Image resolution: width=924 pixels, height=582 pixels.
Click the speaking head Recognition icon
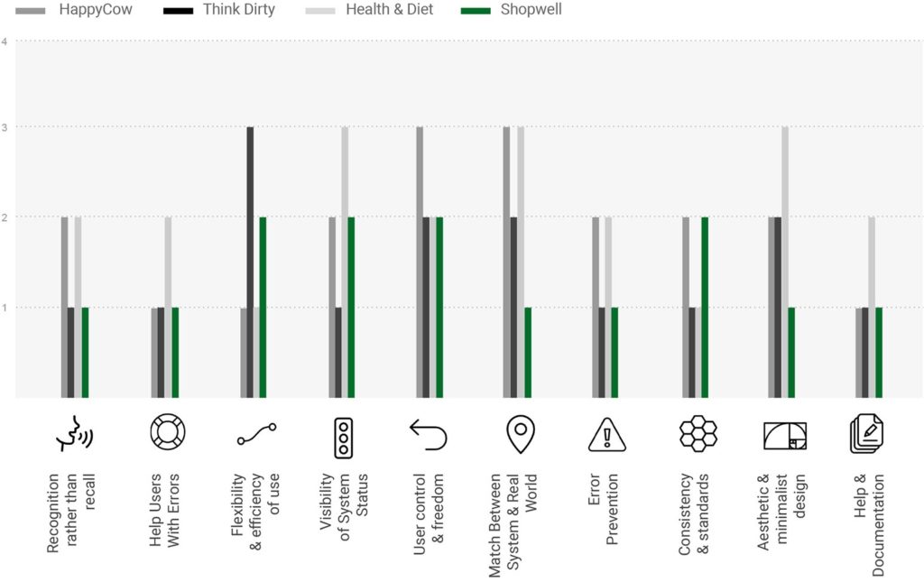pyautogui.click(x=75, y=434)
